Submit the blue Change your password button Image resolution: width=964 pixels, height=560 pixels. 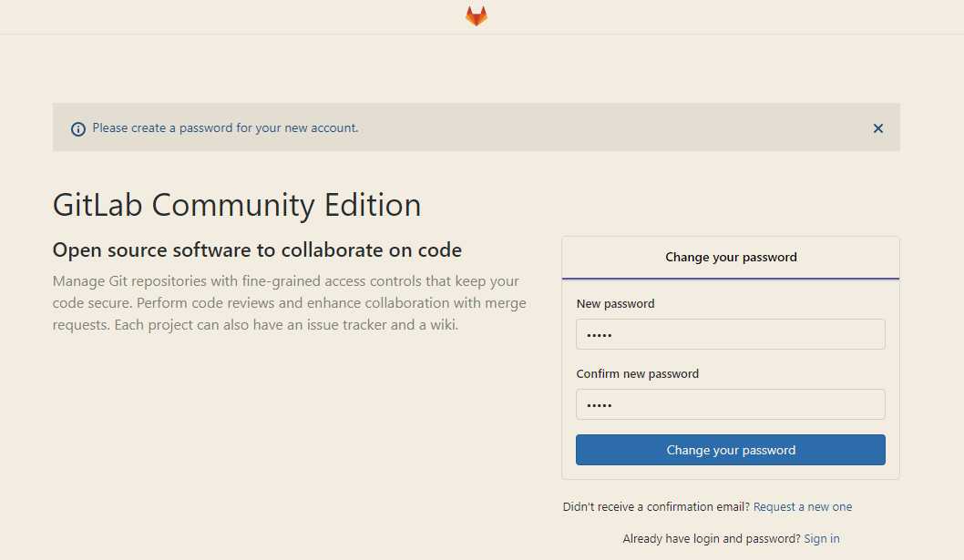click(x=731, y=450)
